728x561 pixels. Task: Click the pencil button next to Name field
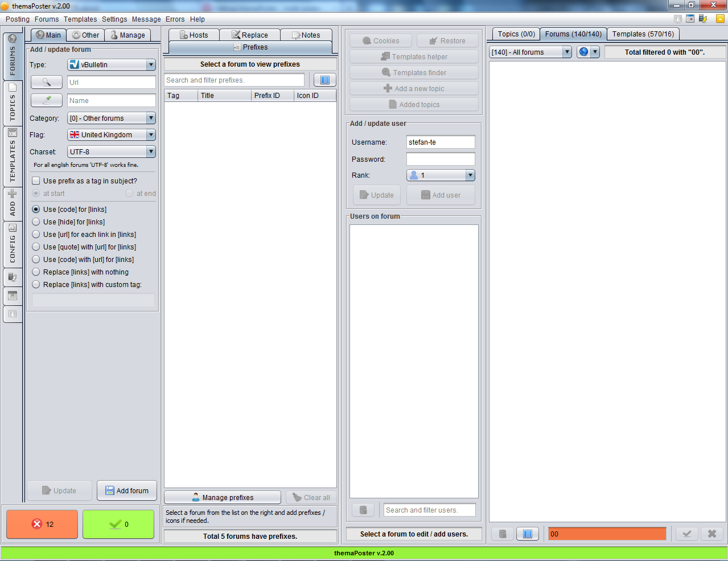pyautogui.click(x=47, y=100)
